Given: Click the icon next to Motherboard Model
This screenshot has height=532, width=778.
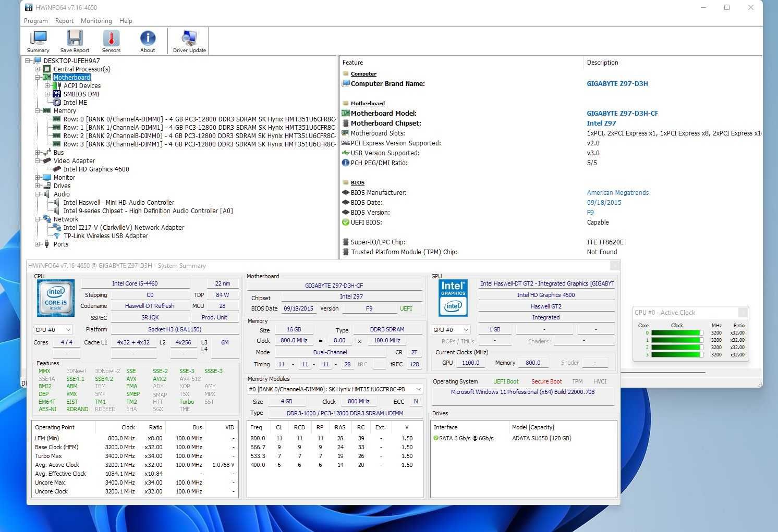Looking at the screenshot, I should pyautogui.click(x=345, y=113).
